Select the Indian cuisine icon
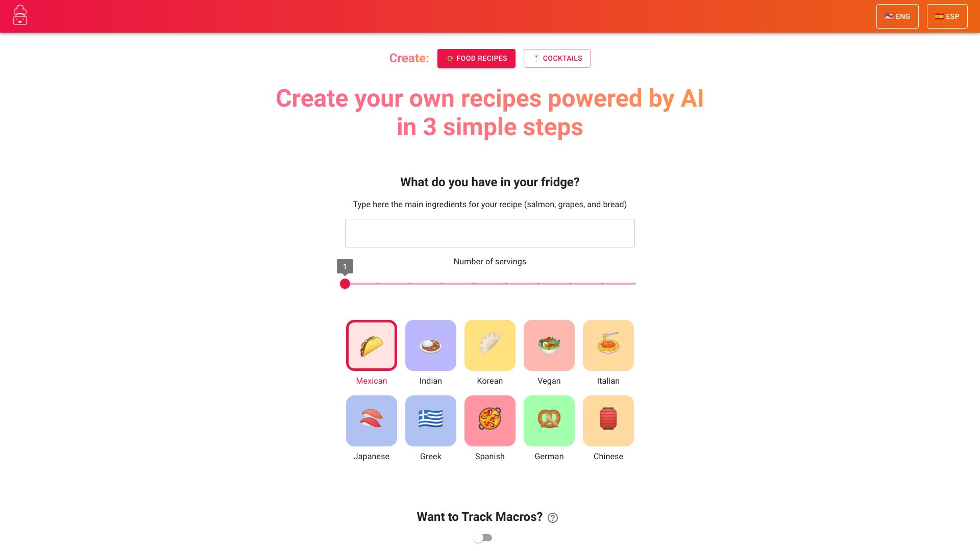Viewport: 980px width, 551px height. coord(431,345)
